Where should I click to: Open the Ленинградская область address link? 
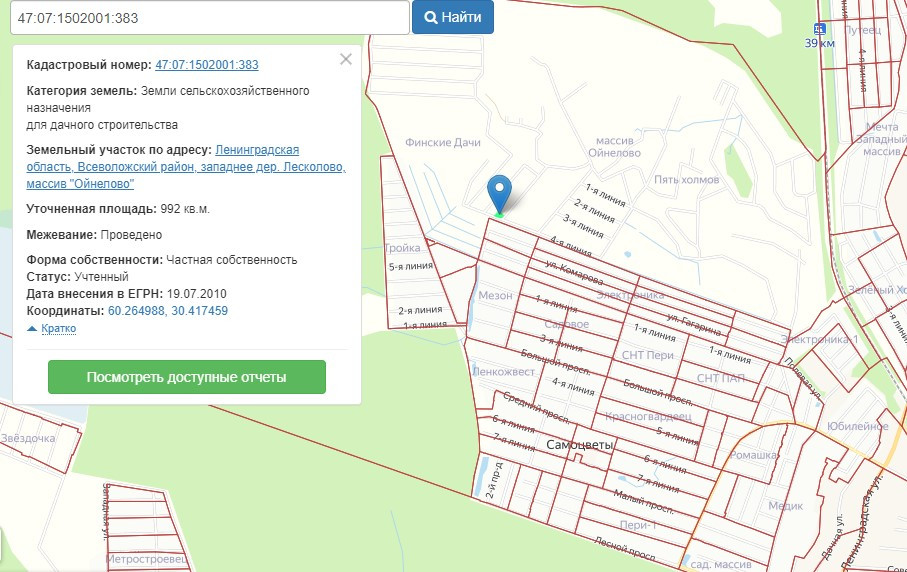(186, 167)
